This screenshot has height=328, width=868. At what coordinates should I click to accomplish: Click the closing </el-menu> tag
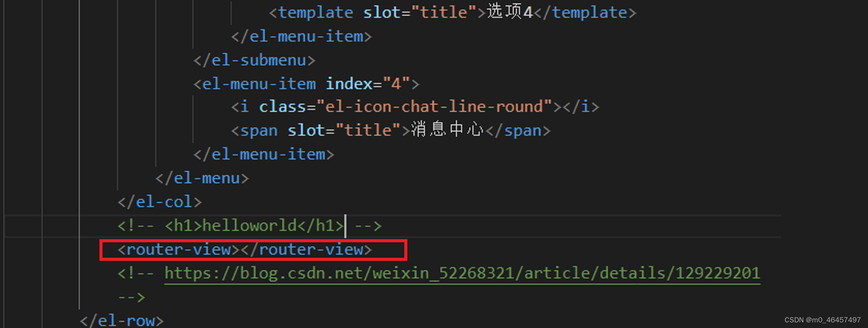pyautogui.click(x=202, y=178)
